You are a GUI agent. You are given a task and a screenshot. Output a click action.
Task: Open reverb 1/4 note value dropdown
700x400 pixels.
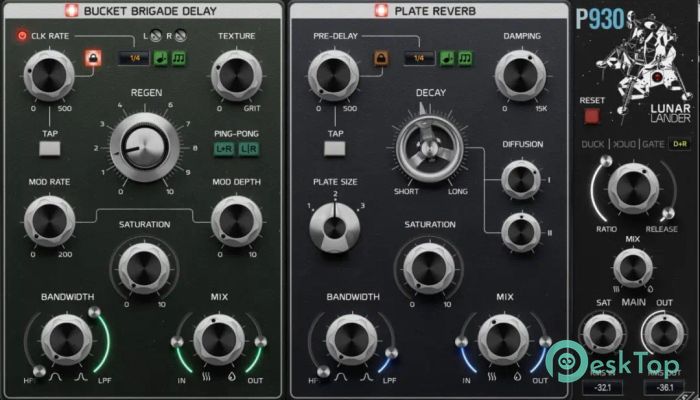(x=420, y=58)
